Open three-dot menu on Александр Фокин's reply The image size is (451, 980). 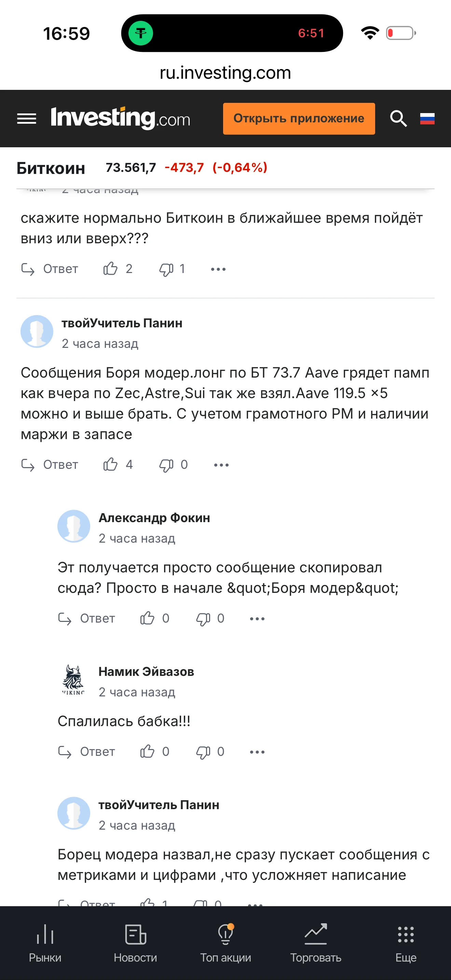257,618
